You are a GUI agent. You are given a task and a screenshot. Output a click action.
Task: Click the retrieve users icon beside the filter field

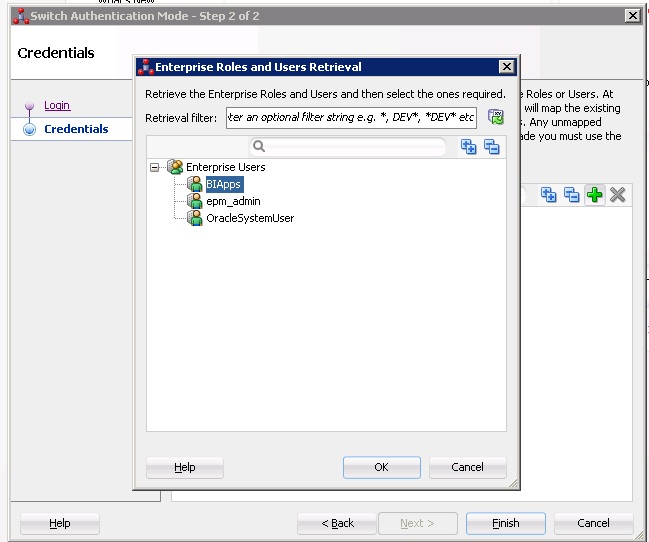click(495, 117)
